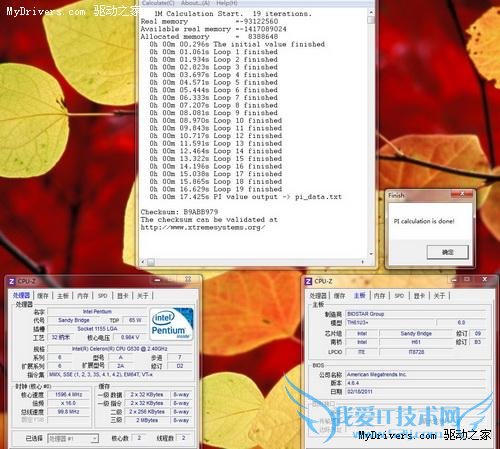Switch to 缓存 tab in right CPU-Z
500x449 pixels.
pos(339,295)
